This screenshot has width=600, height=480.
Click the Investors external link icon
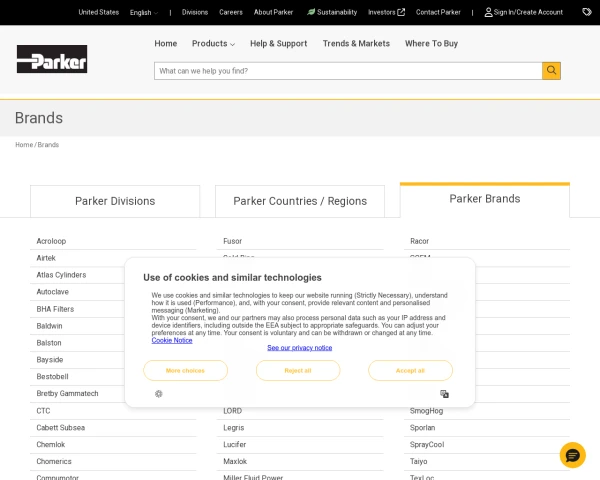click(401, 12)
